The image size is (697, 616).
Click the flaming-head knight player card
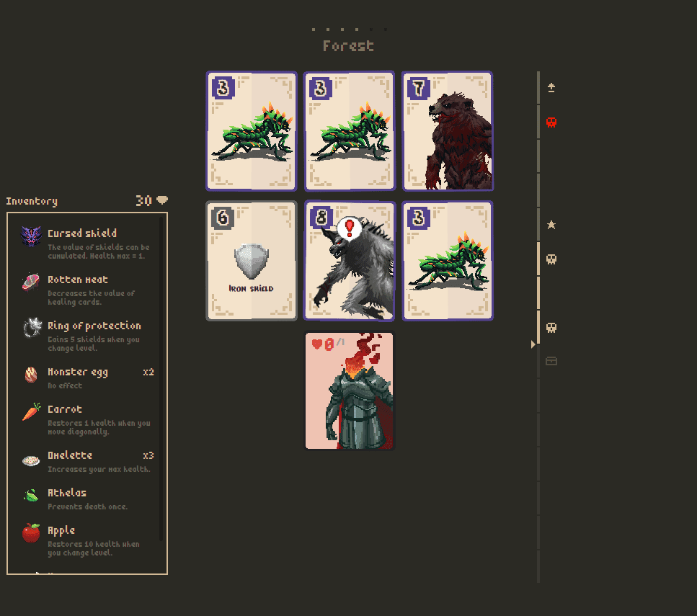click(x=350, y=391)
